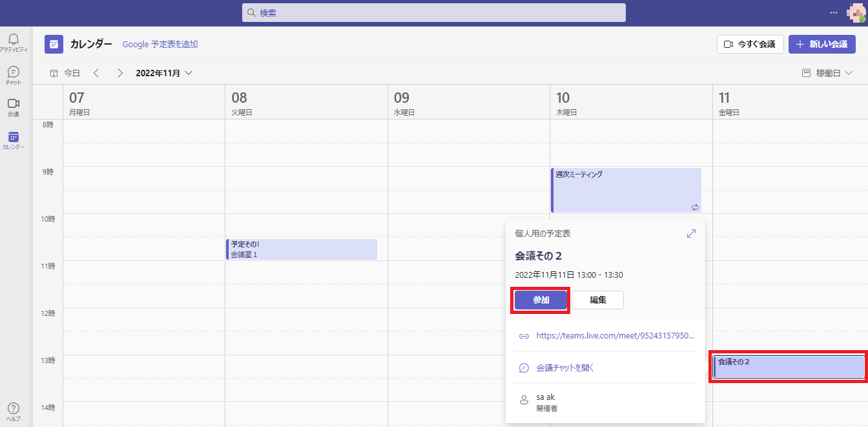868x427 pixels.
Task: Open 会議チャットを開く meeting chat
Action: [564, 368]
